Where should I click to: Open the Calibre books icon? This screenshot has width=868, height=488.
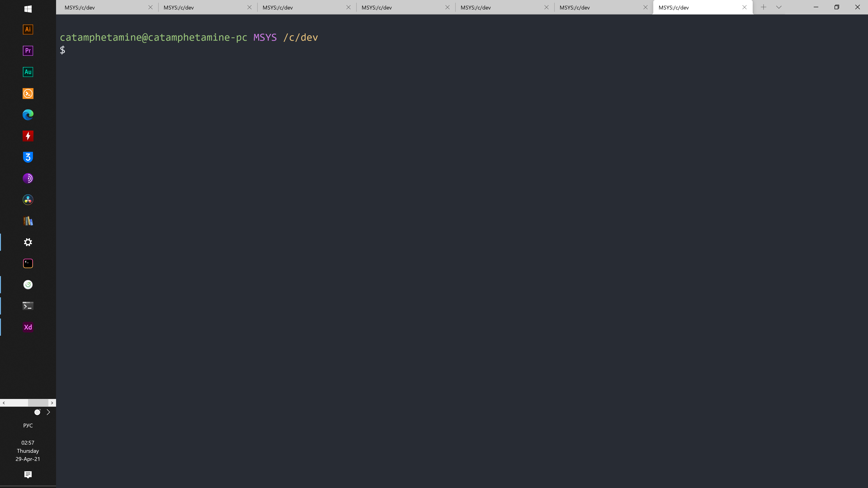(x=28, y=221)
